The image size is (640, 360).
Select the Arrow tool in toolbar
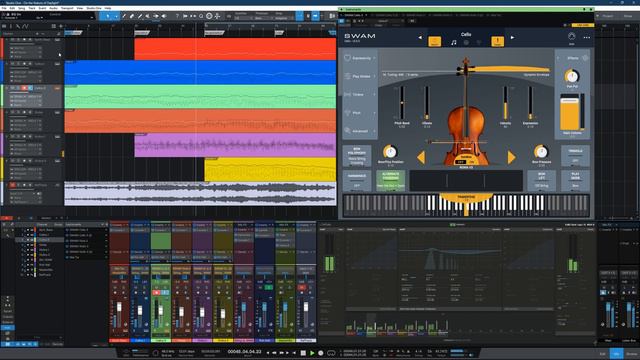[108, 16]
